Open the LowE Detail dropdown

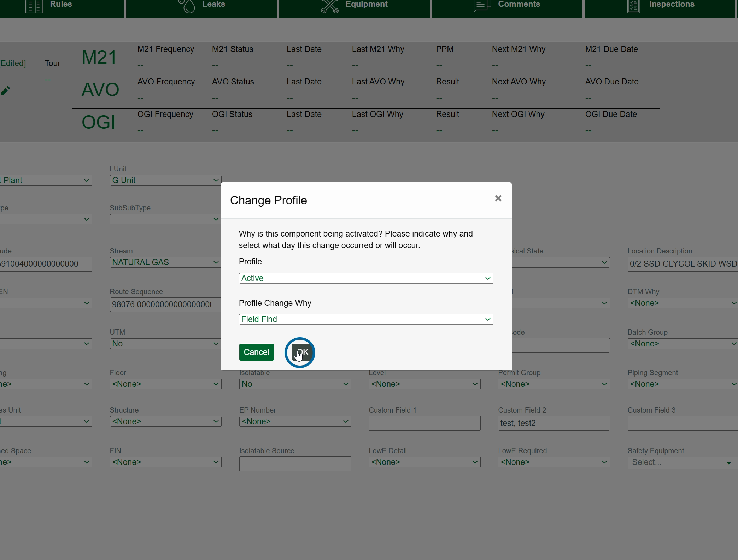(x=424, y=462)
